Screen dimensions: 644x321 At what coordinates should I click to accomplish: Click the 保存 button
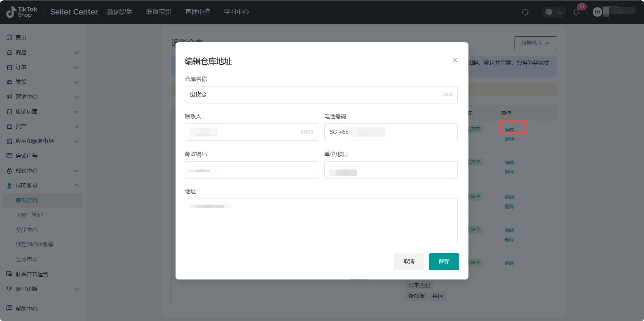(x=444, y=262)
